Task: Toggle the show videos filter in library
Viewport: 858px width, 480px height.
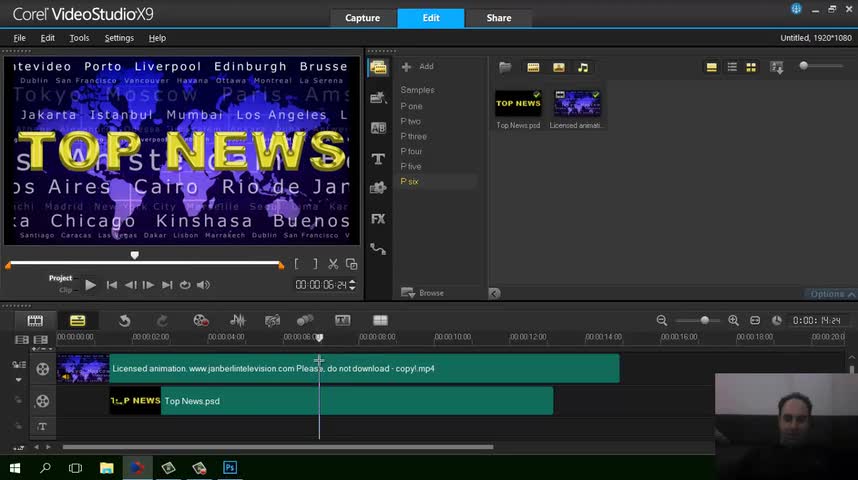Action: (x=533, y=67)
